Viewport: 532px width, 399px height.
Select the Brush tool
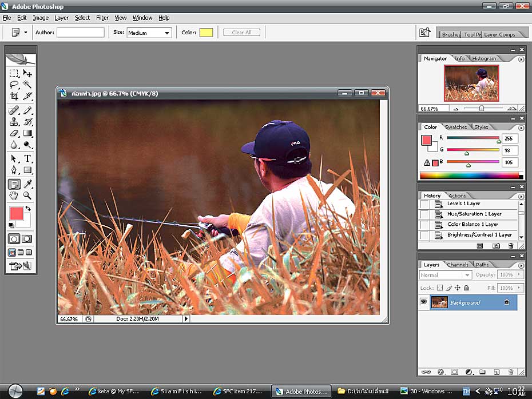(x=27, y=110)
